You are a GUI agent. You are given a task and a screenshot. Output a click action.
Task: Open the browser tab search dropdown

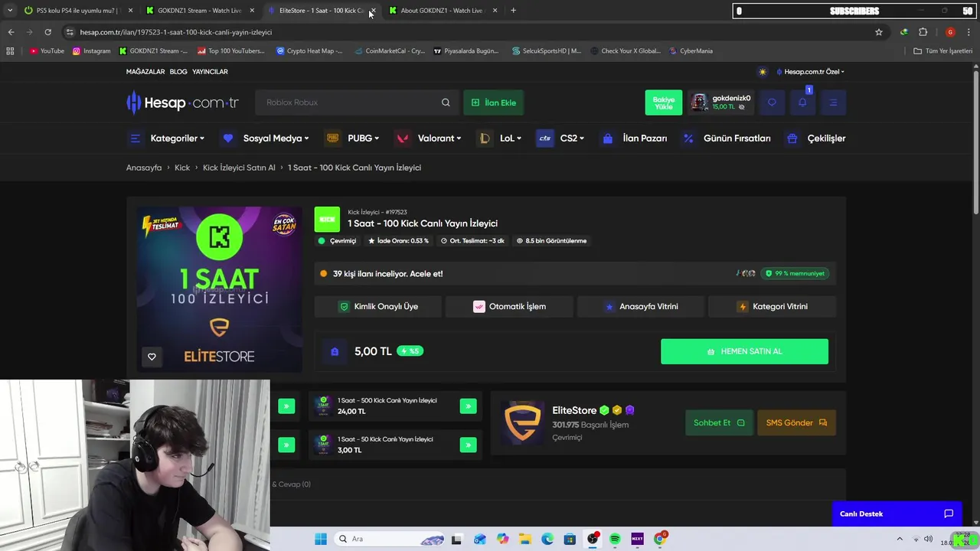click(10, 11)
